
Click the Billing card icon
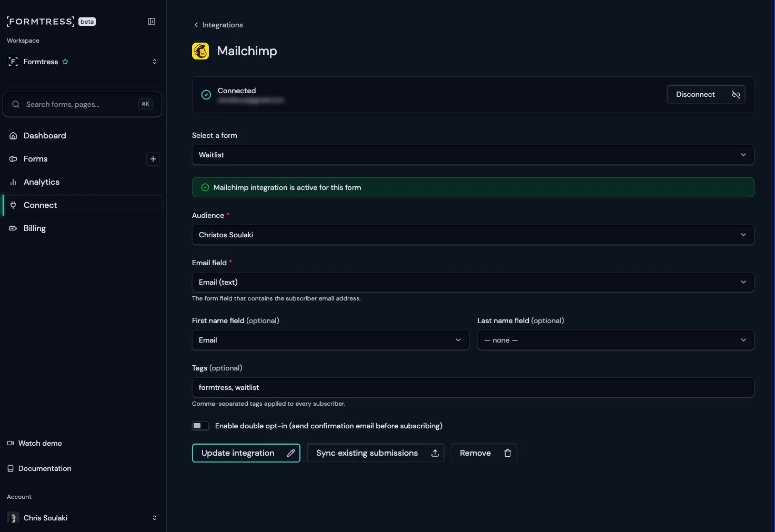click(13, 228)
